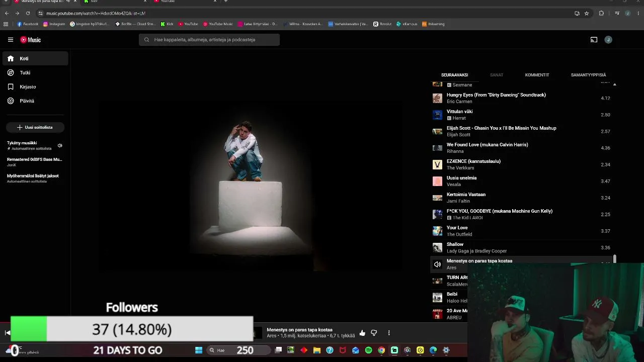Play Kertoimia Vastaan by Jami Faltin

[522, 198]
